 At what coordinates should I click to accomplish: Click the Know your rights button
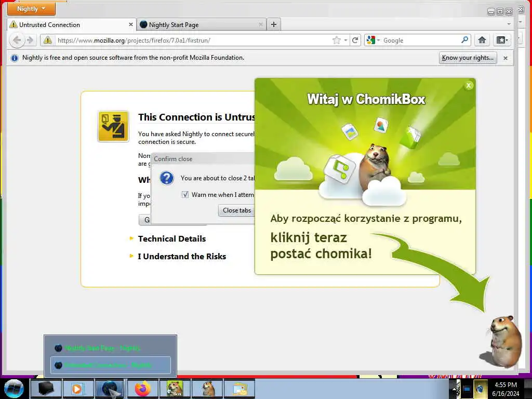click(x=468, y=58)
